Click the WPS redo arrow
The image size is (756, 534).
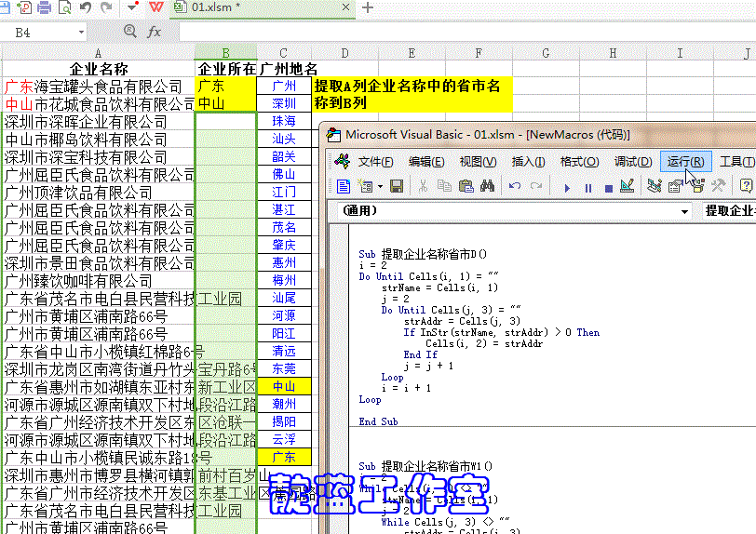[x=106, y=7]
